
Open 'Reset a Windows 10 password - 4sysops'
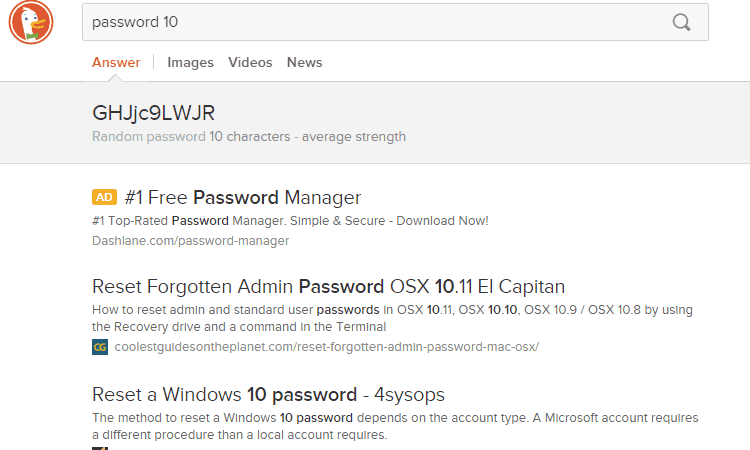pyautogui.click(x=268, y=395)
